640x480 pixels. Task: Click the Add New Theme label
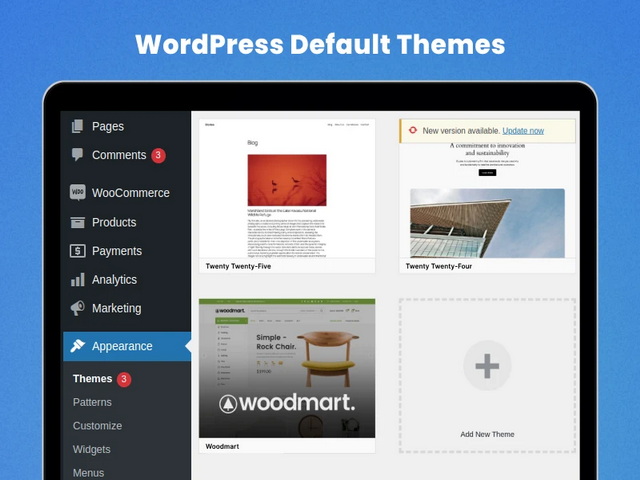(x=487, y=434)
